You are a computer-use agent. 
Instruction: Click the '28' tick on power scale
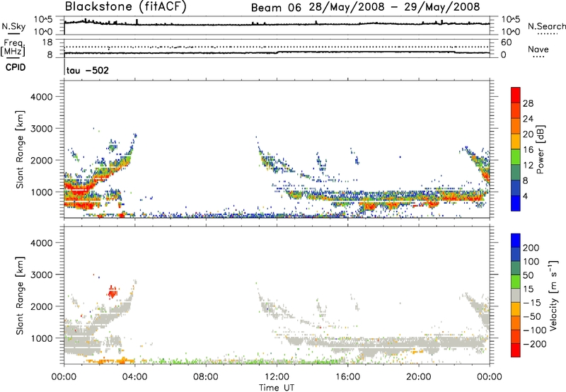pos(528,103)
